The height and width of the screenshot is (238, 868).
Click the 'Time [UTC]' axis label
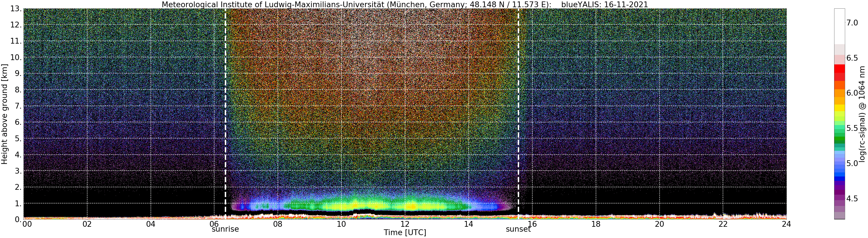pos(405,233)
